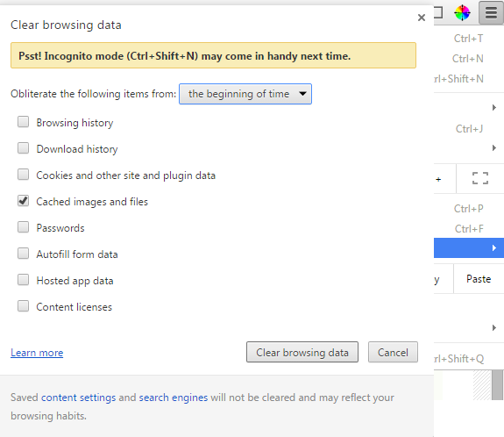
Task: Open the search engines link
Action: tap(174, 398)
